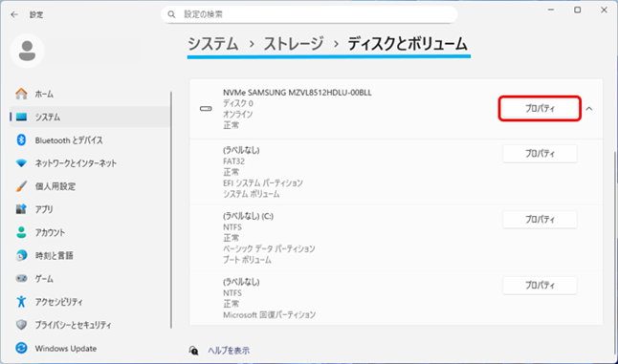The image size is (618, 364).
Task: Click the Apps icon in the sidebar
Action: [x=21, y=209]
